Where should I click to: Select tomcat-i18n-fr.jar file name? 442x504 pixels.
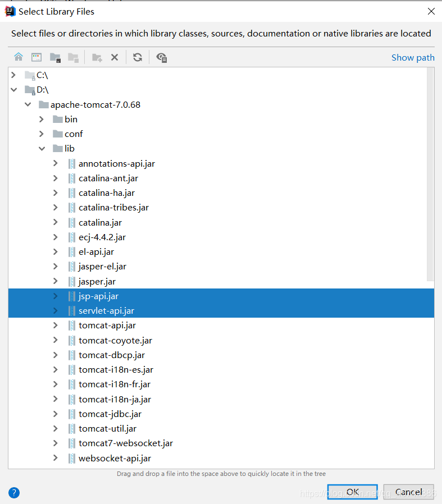tap(115, 384)
